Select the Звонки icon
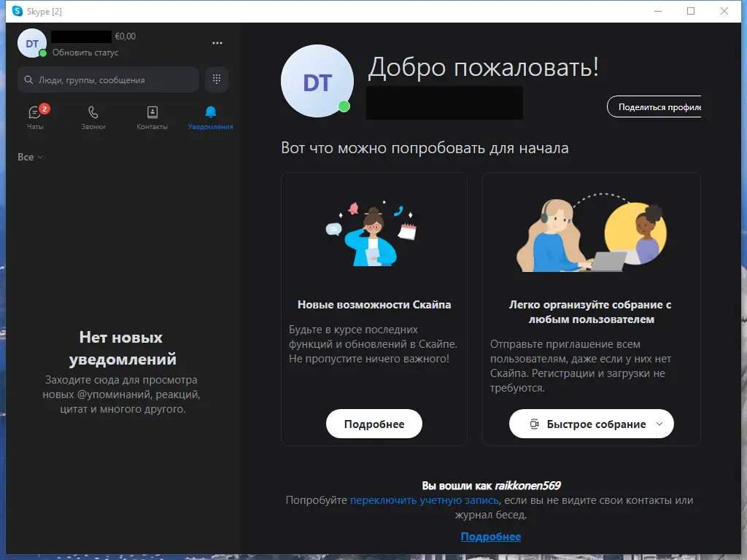This screenshot has height=560, width=747. 93,113
